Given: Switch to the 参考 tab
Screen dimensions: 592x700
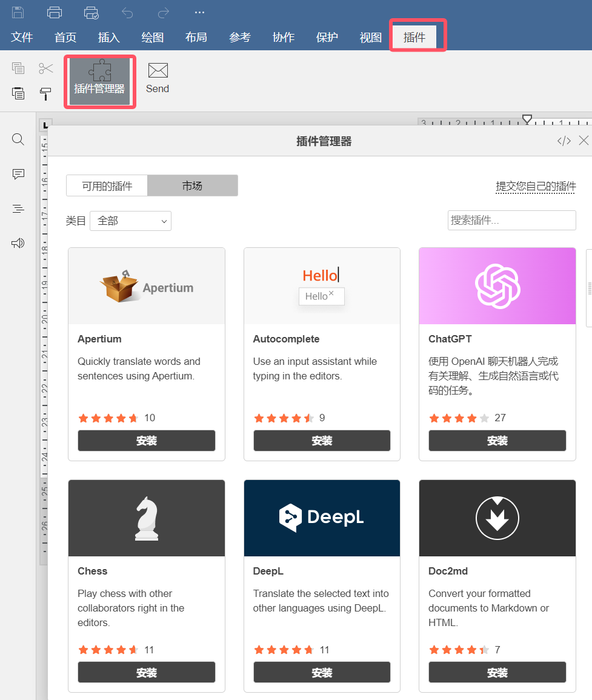Looking at the screenshot, I should [240, 38].
